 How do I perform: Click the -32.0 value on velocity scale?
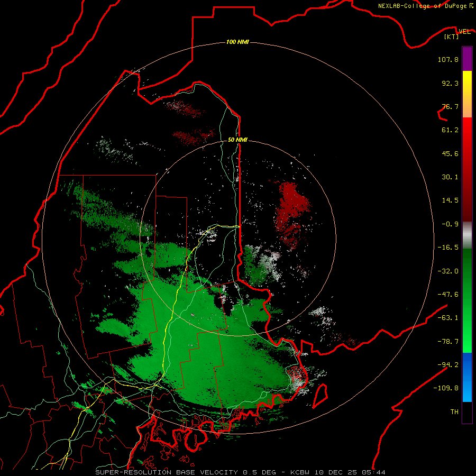(x=448, y=271)
